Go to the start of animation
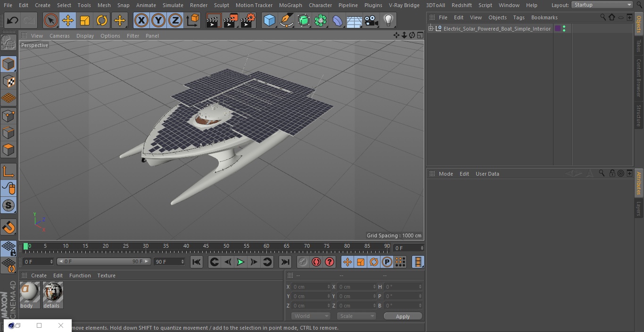The height and width of the screenshot is (332, 644). [x=197, y=262]
